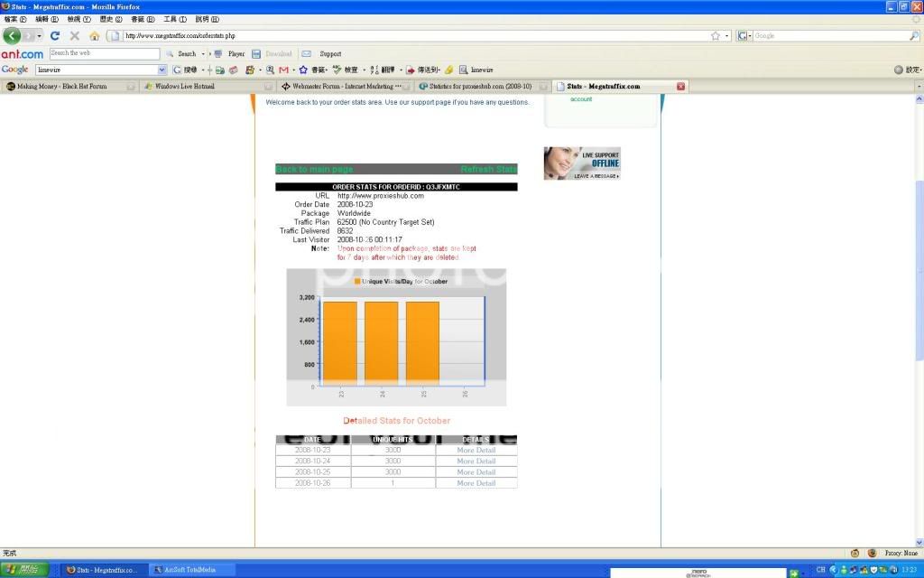This screenshot has height=578, width=924.
Task: Click the page zoom search icon in Google toolbar
Action: click(x=270, y=70)
